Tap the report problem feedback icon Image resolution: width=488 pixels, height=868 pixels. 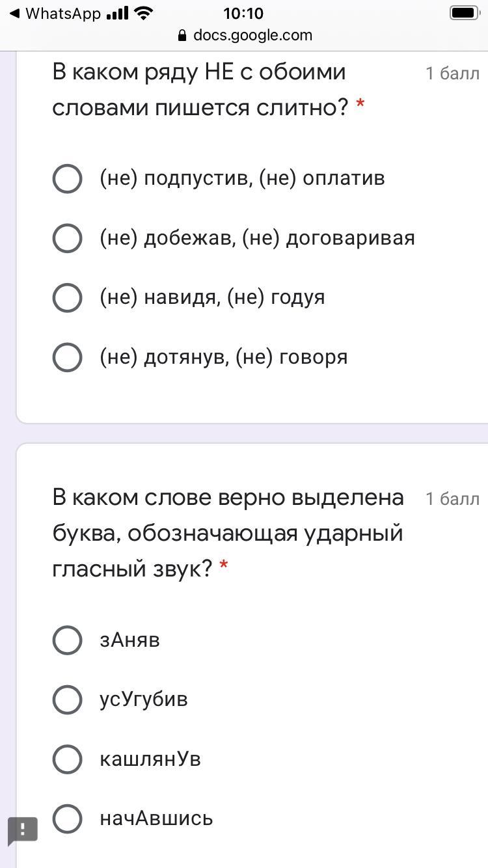(x=23, y=830)
